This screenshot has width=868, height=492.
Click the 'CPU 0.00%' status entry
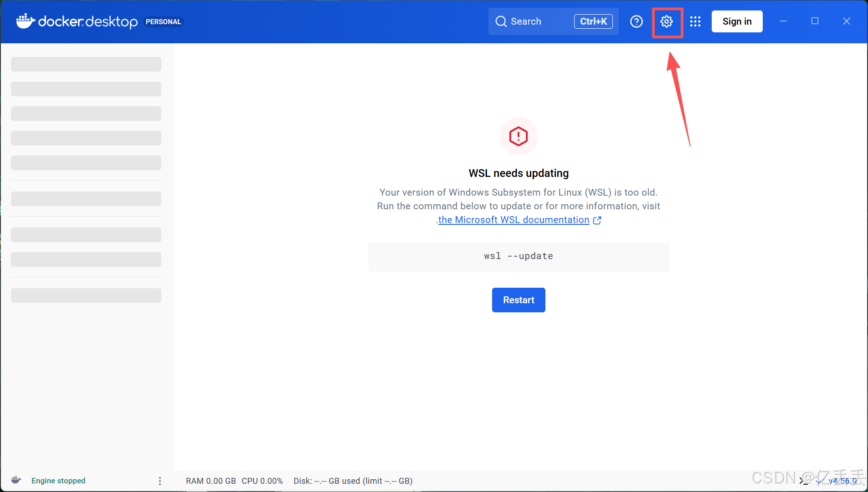coord(262,481)
